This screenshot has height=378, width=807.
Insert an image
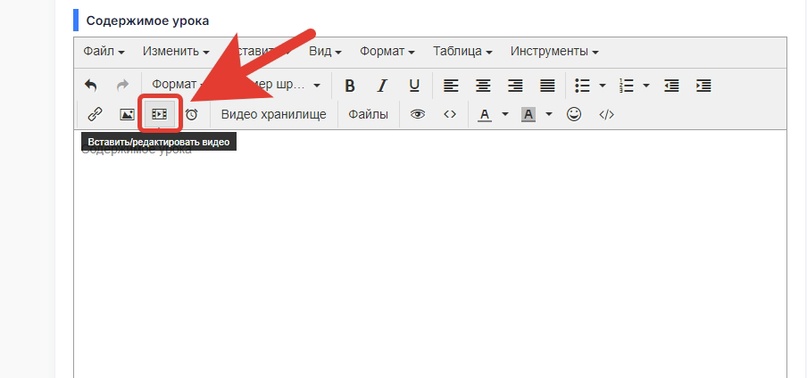coord(127,114)
